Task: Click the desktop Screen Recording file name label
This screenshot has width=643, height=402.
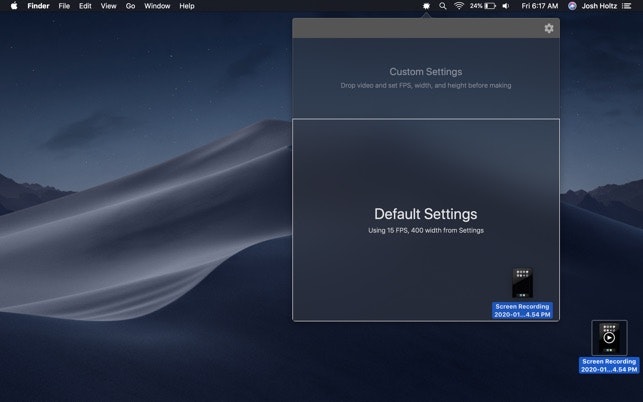Action: click(x=609, y=365)
